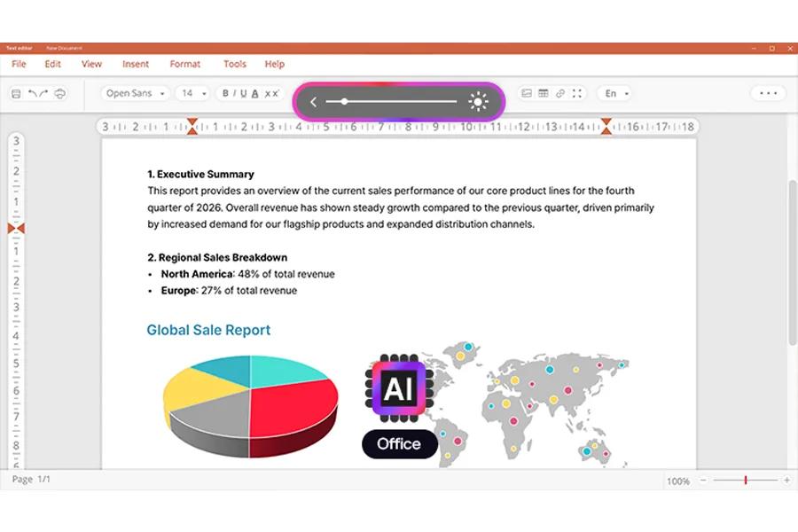Open the Insert menu
798x532 pixels.
135,64
